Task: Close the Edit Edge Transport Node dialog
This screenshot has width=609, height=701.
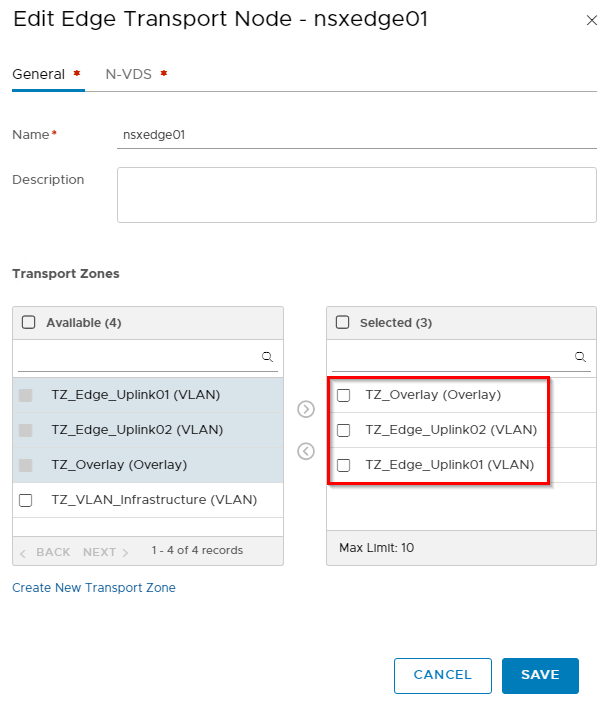Action: pos(588,20)
